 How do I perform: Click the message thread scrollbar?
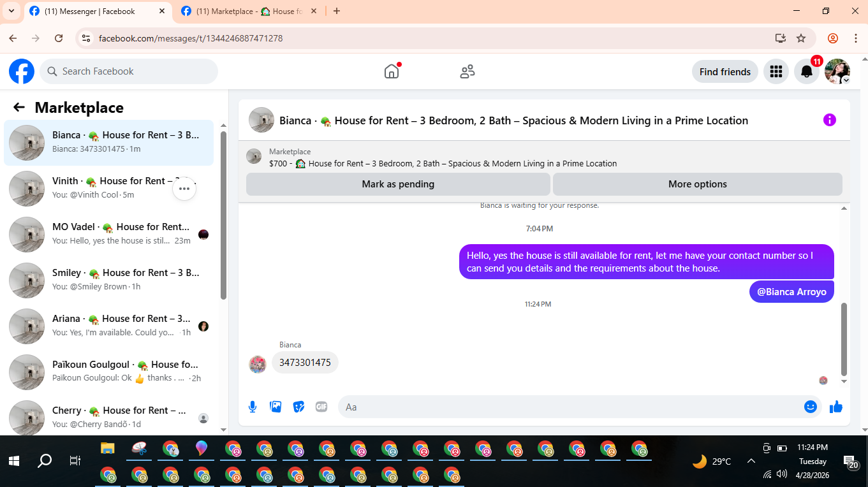(844, 339)
